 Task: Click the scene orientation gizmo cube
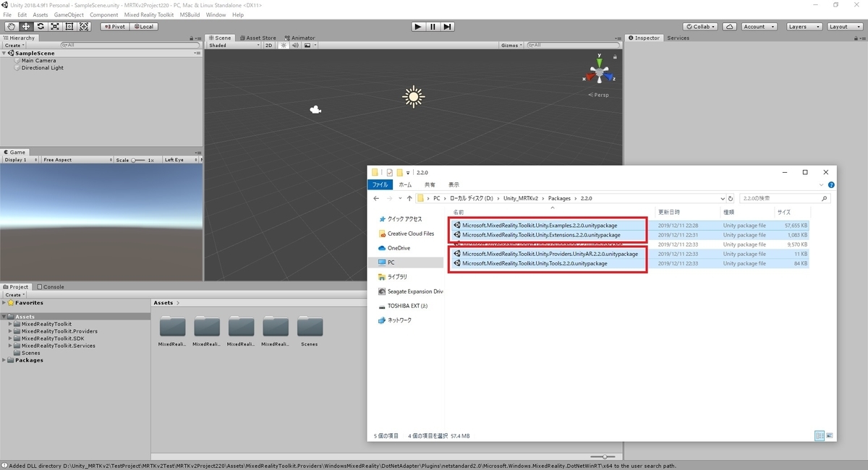(x=599, y=72)
